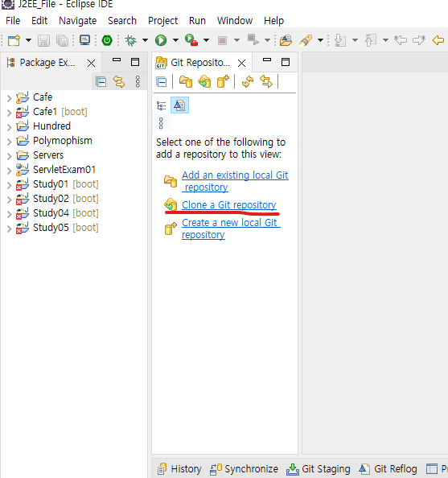The image size is (448, 478).
Task: Switch to the History tab
Action: point(179,468)
